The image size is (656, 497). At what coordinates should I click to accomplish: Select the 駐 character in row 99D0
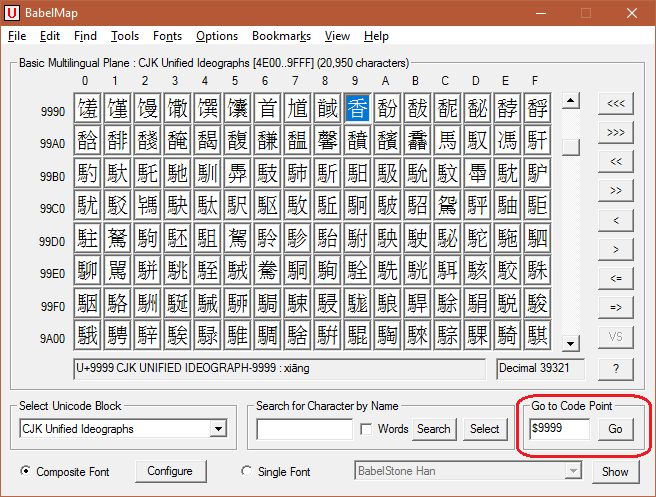(x=87, y=238)
